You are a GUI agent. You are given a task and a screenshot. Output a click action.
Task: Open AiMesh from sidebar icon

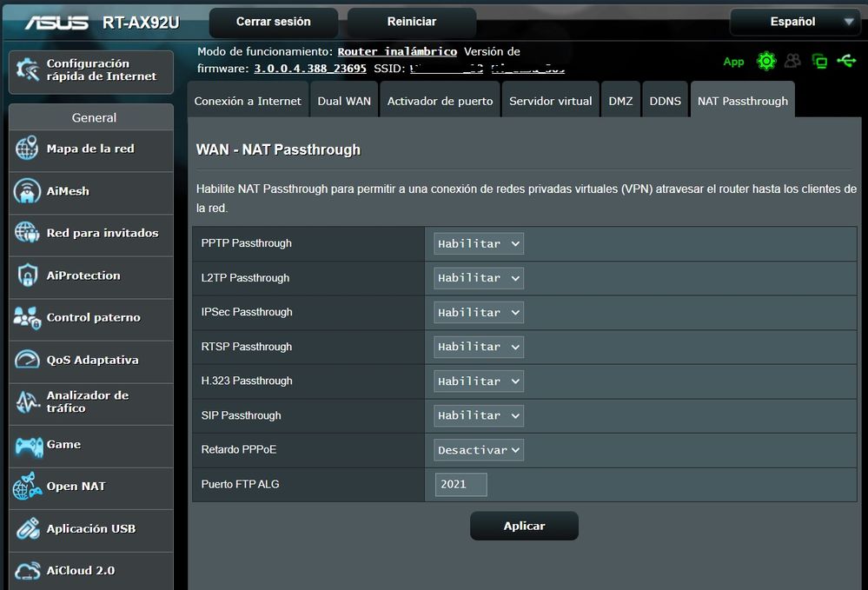tap(27, 191)
